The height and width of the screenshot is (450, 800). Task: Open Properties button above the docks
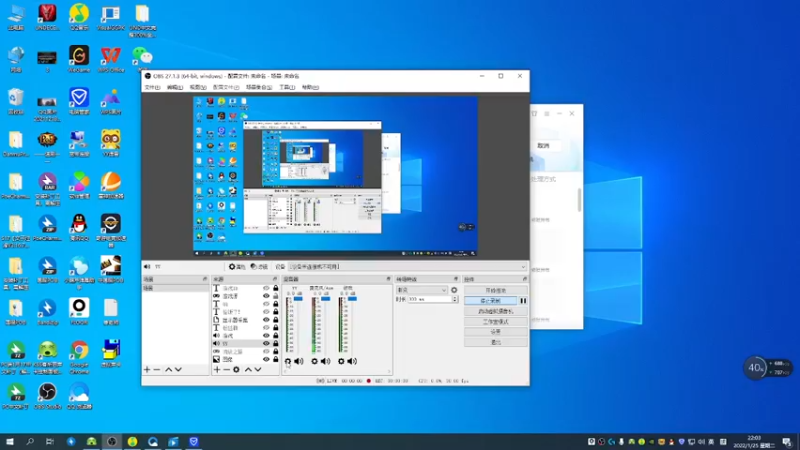[237, 267]
